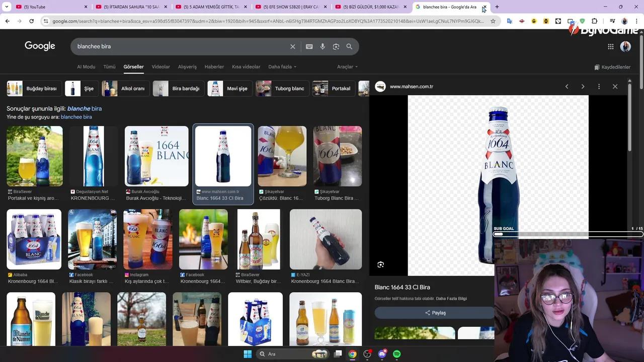Reload the page
The width and height of the screenshot is (644, 362).
(x=31, y=21)
